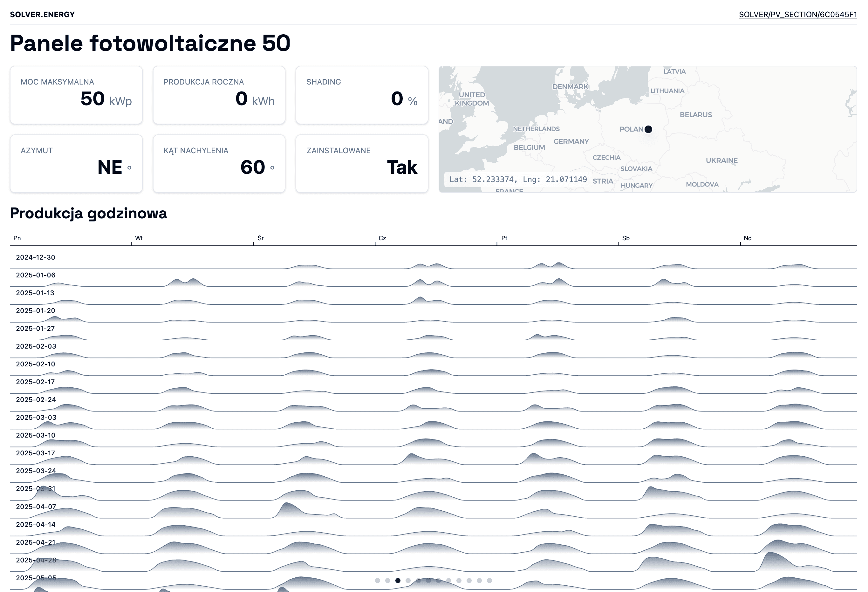Image resolution: width=868 pixels, height=592 pixels.
Task: Click the SOLVER.ENERGY logo text
Action: click(42, 15)
